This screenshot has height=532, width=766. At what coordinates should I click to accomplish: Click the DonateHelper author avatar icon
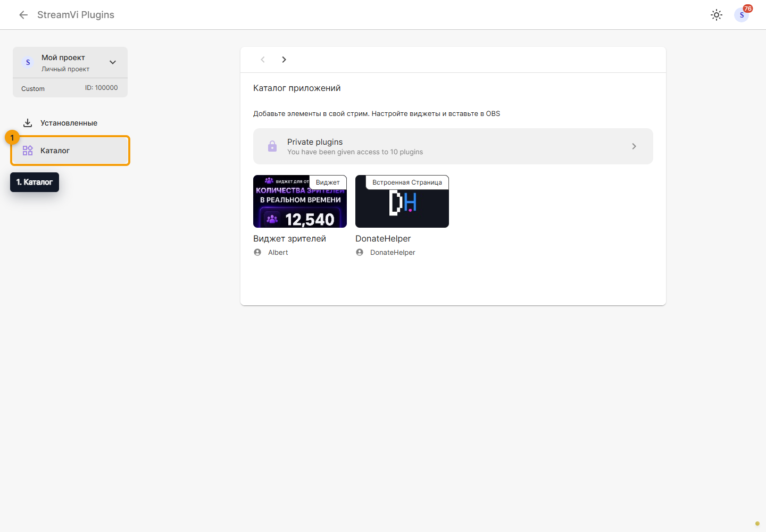coord(360,252)
